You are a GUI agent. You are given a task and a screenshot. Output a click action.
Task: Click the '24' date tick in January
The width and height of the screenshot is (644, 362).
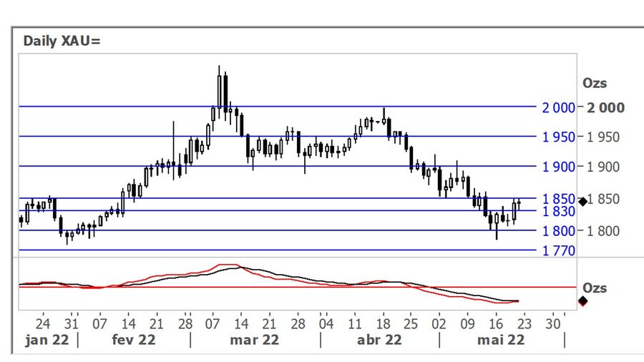point(43,324)
